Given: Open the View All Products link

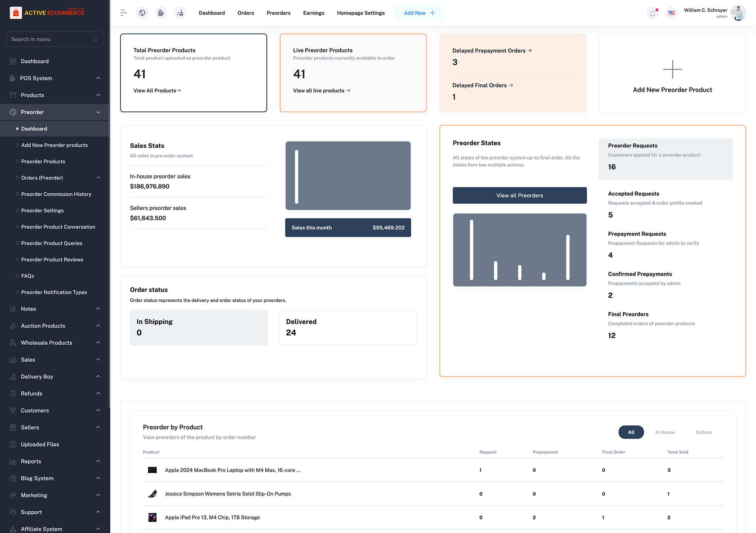Looking at the screenshot, I should tap(157, 91).
